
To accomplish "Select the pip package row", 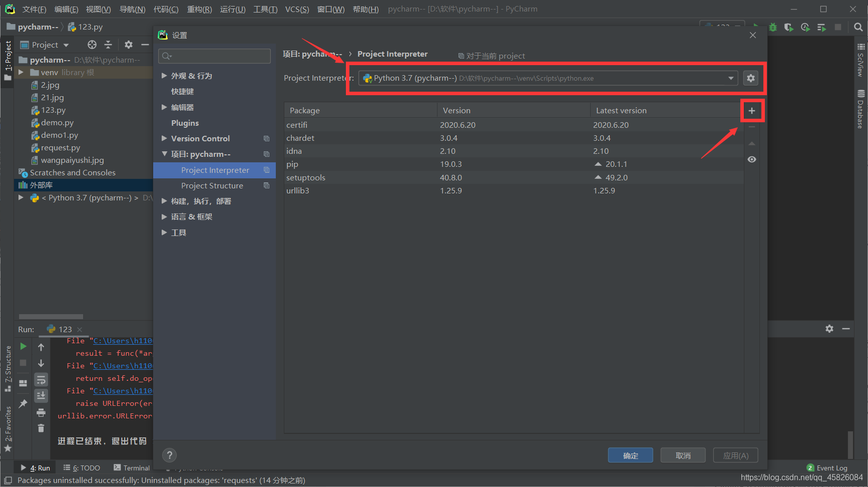I will 514,164.
